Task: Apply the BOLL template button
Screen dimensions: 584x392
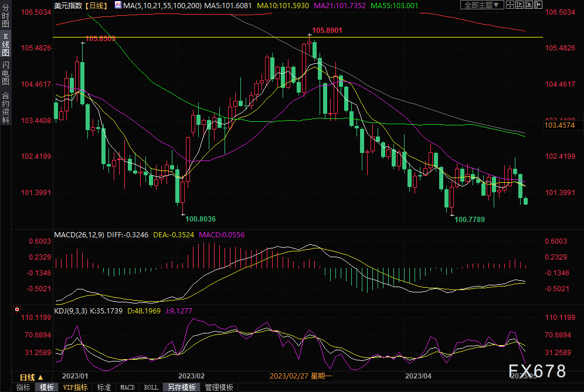Action: pos(151,387)
